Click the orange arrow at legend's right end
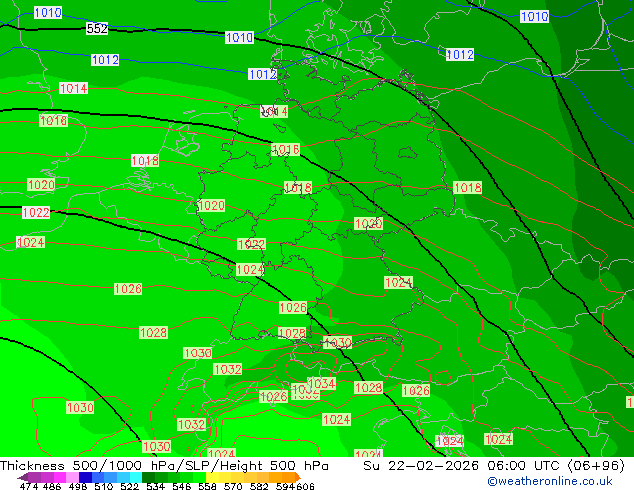 point(298,477)
